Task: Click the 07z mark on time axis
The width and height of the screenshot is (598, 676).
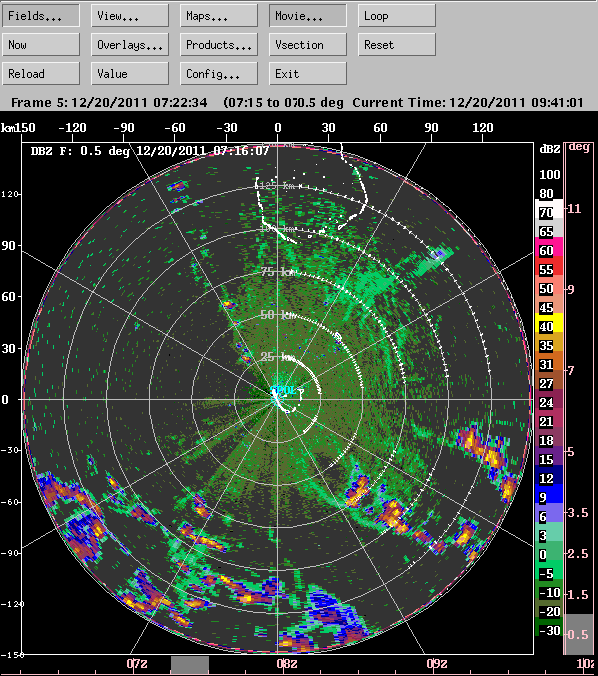Action: [137, 663]
